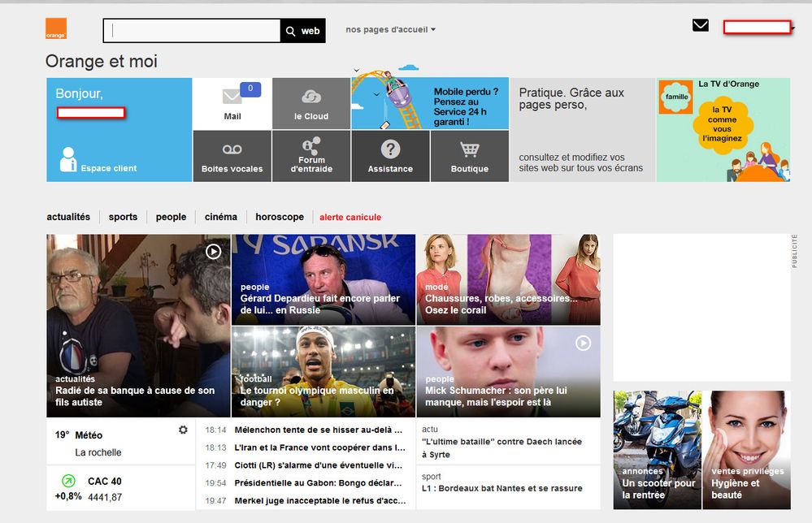
Task: Select the sports tab
Action: tap(123, 217)
